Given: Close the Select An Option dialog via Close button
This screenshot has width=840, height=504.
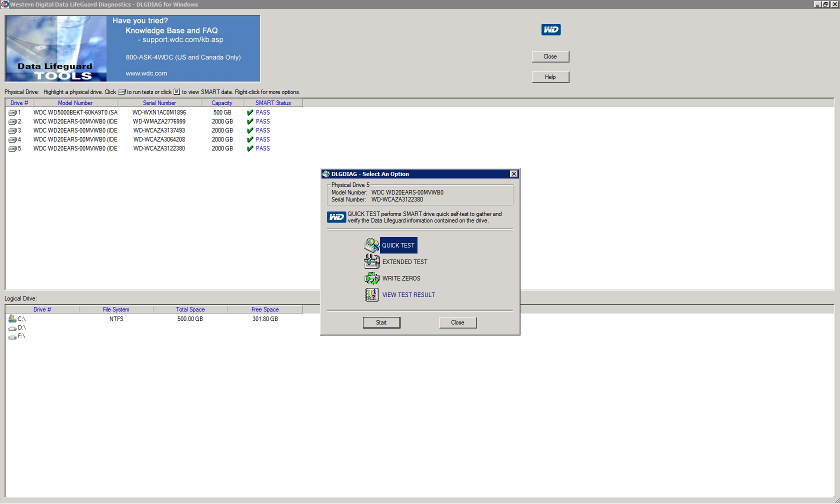Looking at the screenshot, I should pos(457,322).
